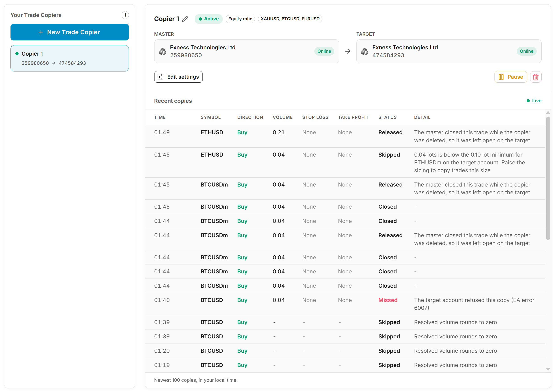Click the arrow between master and target
This screenshot has height=392, width=555.
(x=348, y=51)
